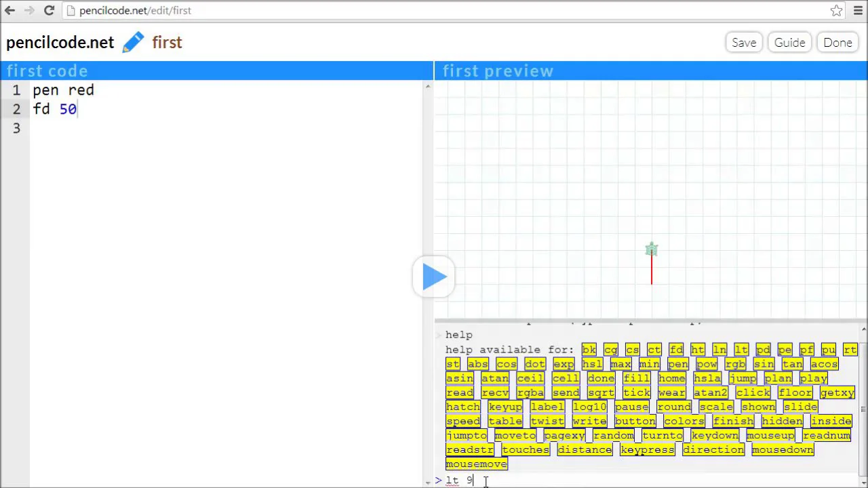Viewport: 868px width, 488px height.
Task: Place cursor in code line 'fd 50'
Action: tap(54, 109)
